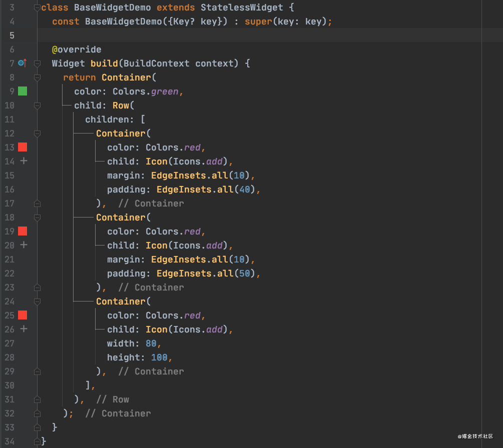
Task: Collapse the second Container fold on line 18
Action: pos(37,217)
